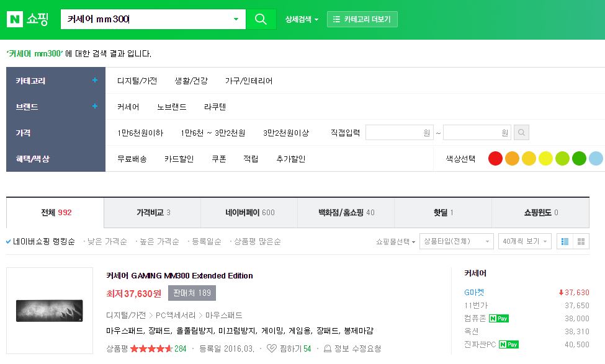Viewport: 605px width, 364px height.
Task: Switch to the 가격비교 3 tab
Action: (153, 213)
